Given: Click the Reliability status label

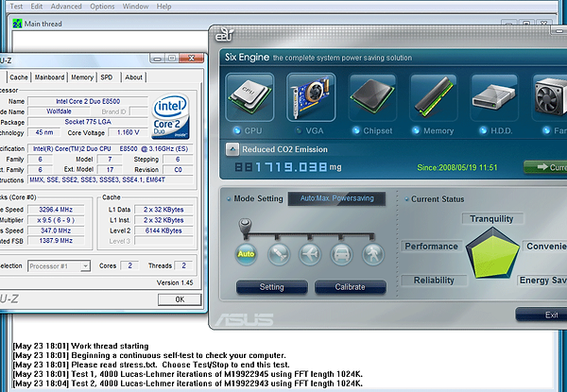Looking at the screenshot, I should [434, 281].
